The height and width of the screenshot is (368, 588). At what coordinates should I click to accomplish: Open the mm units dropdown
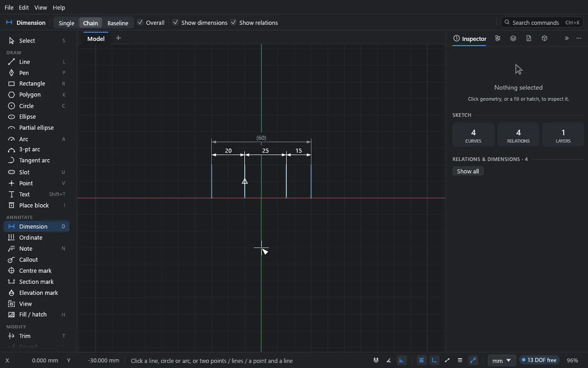point(501,361)
